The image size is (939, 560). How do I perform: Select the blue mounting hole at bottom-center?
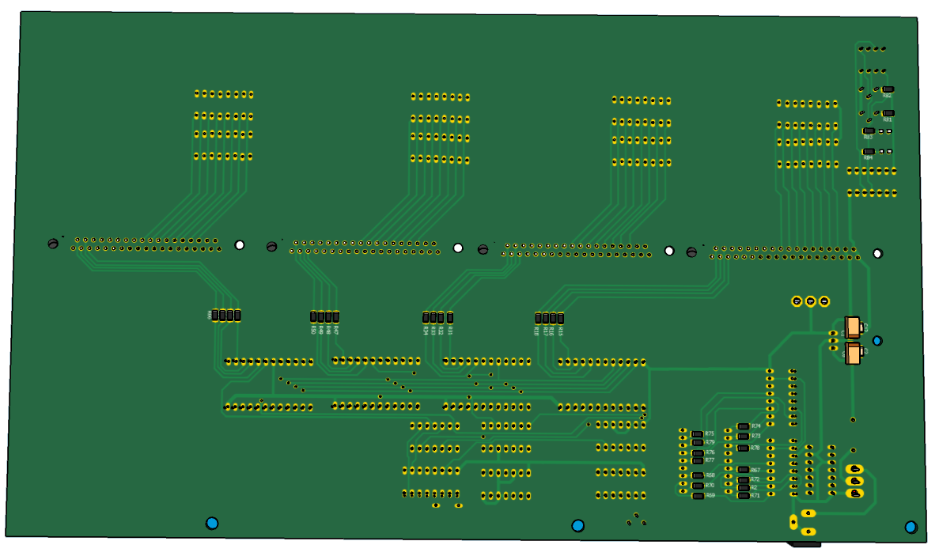(577, 525)
